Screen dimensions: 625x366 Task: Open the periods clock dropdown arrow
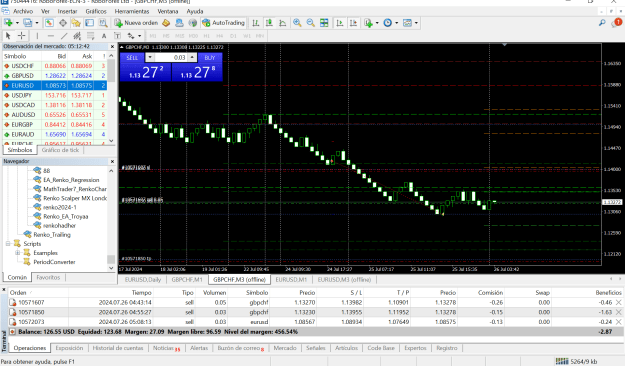397,23
